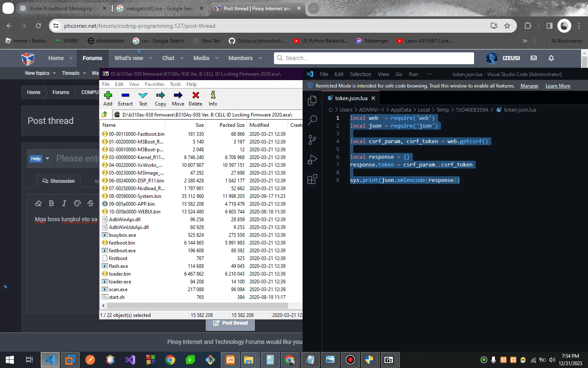
Task: Toggle bold in the forum editor
Action: pyautogui.click(x=51, y=203)
